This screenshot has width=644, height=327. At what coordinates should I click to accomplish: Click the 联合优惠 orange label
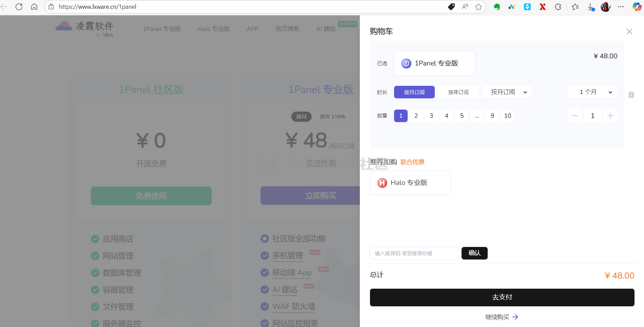click(412, 162)
